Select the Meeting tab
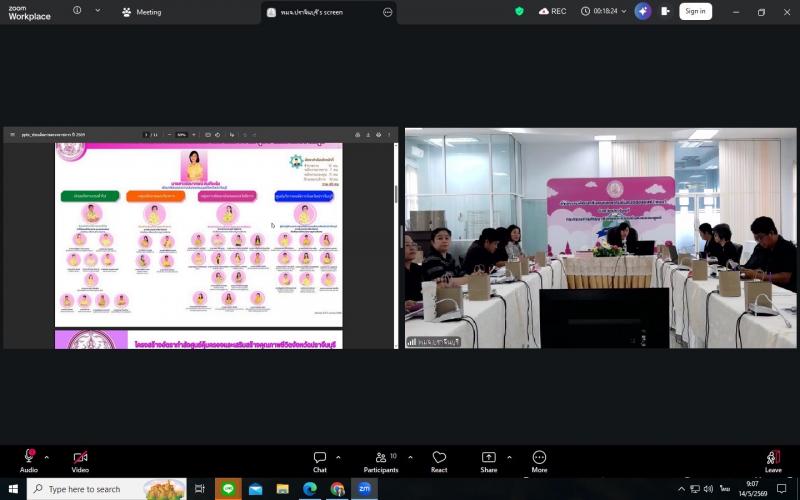 pyautogui.click(x=142, y=12)
